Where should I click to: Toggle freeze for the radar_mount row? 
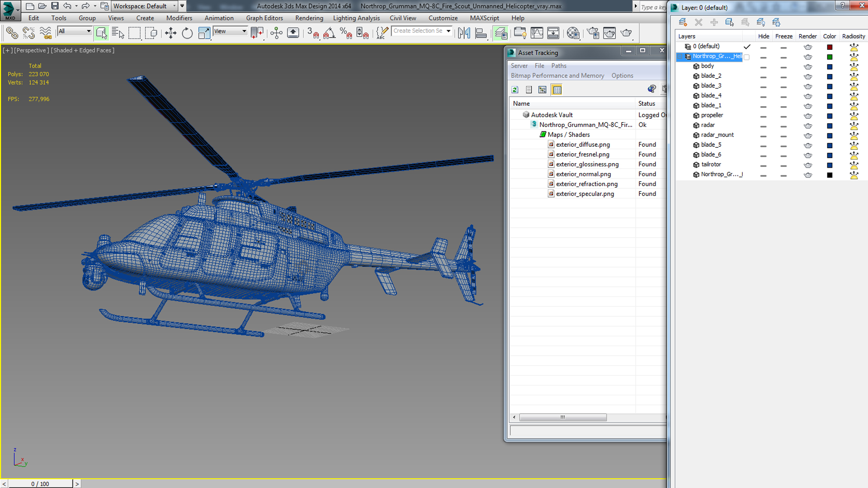click(x=783, y=136)
